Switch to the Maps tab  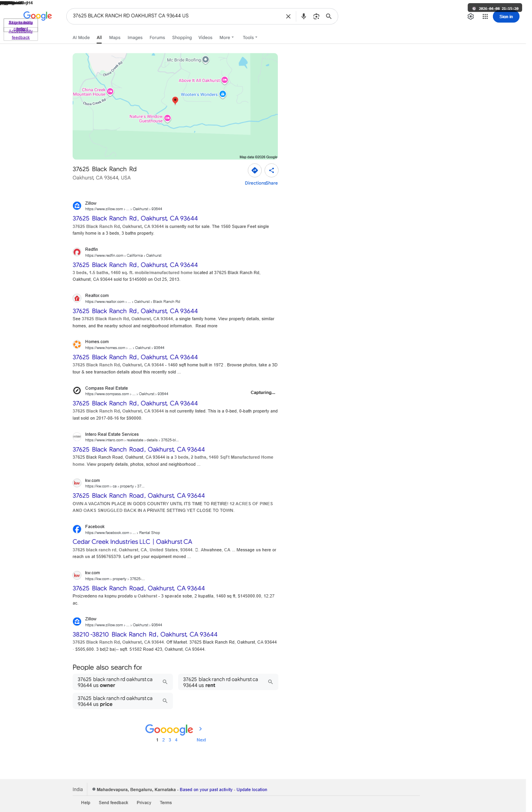tap(114, 37)
